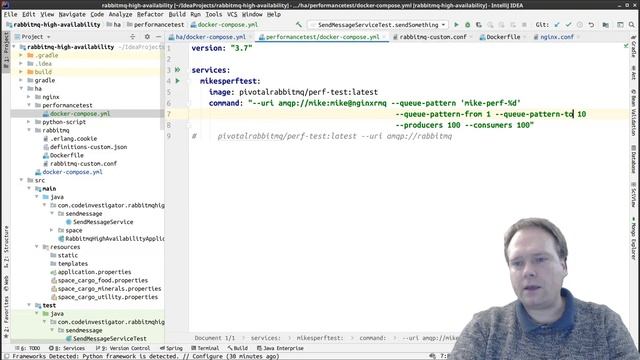This screenshot has width=640, height=360.
Task: Run with coverage icon in toolbar
Action: pyautogui.click(x=478, y=24)
